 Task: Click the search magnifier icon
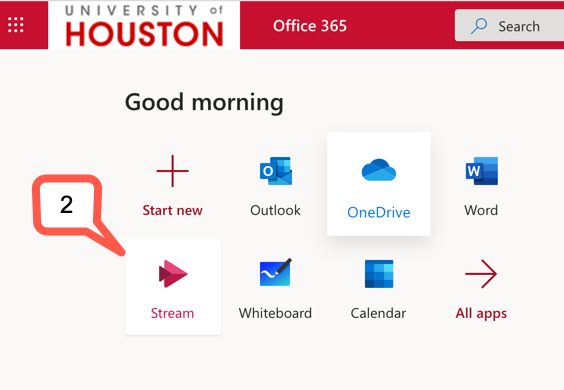[x=479, y=26]
